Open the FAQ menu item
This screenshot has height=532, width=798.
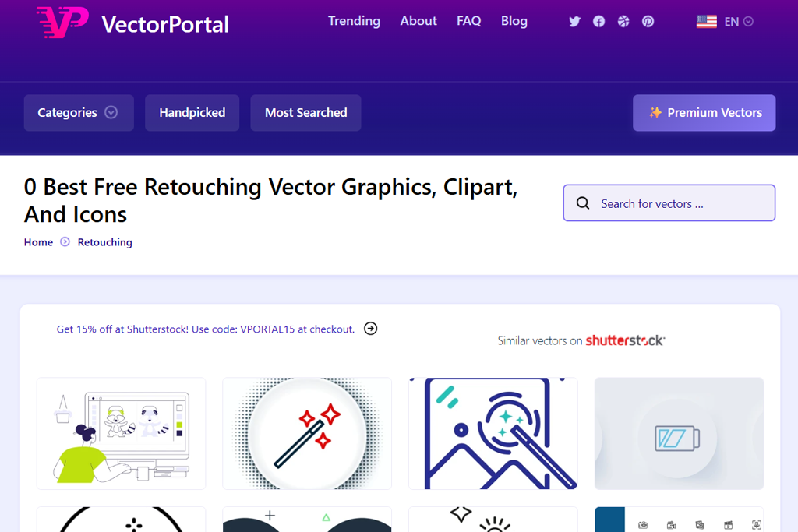click(x=468, y=21)
